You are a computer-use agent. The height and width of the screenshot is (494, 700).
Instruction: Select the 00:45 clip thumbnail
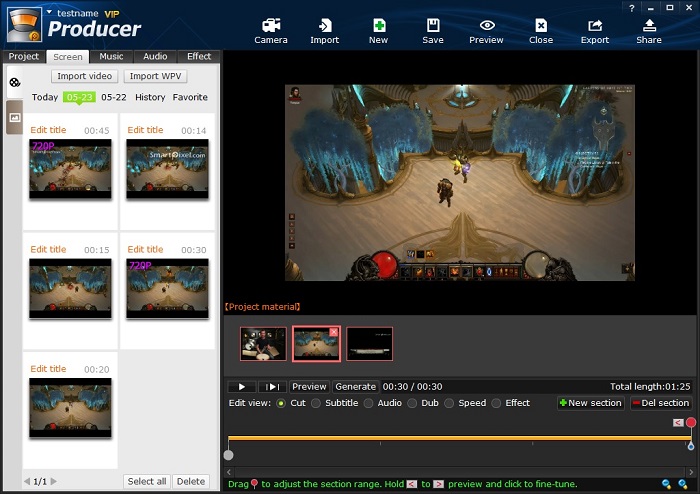(x=70, y=169)
